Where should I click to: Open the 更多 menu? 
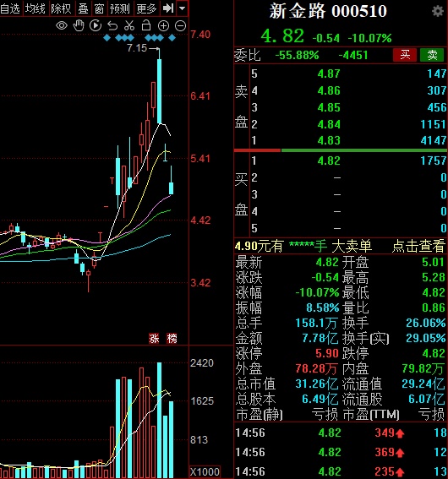(x=146, y=8)
